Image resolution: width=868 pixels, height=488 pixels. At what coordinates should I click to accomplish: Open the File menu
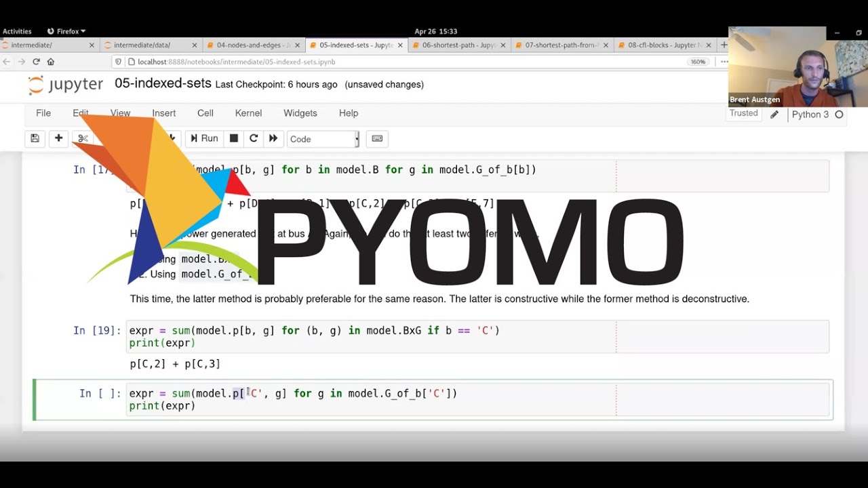43,113
